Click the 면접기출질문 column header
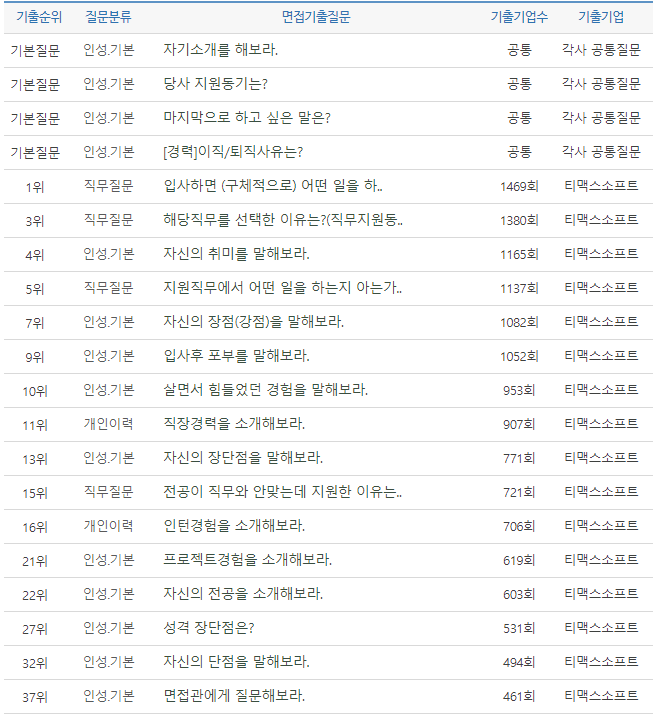653x717 pixels. click(x=316, y=17)
